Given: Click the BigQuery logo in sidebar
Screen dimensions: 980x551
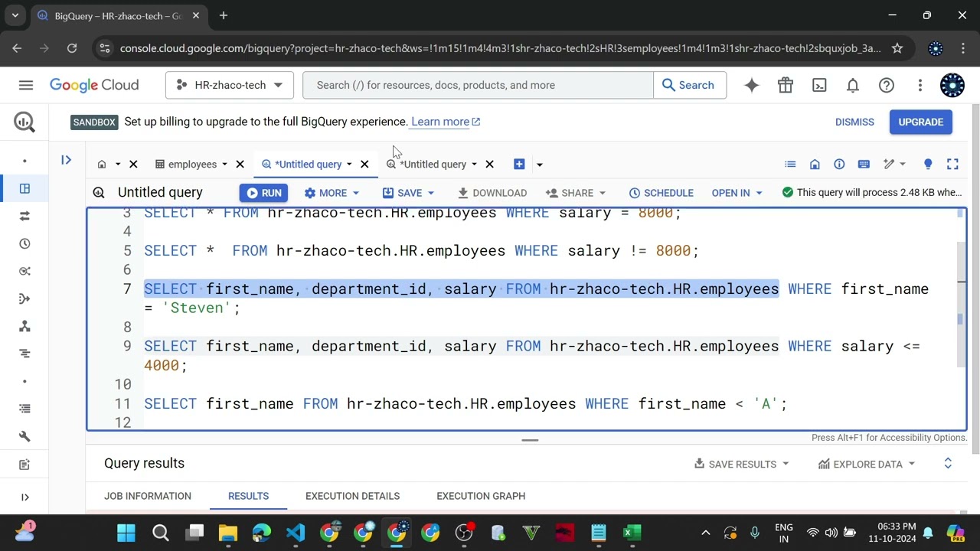Looking at the screenshot, I should 24,122.
